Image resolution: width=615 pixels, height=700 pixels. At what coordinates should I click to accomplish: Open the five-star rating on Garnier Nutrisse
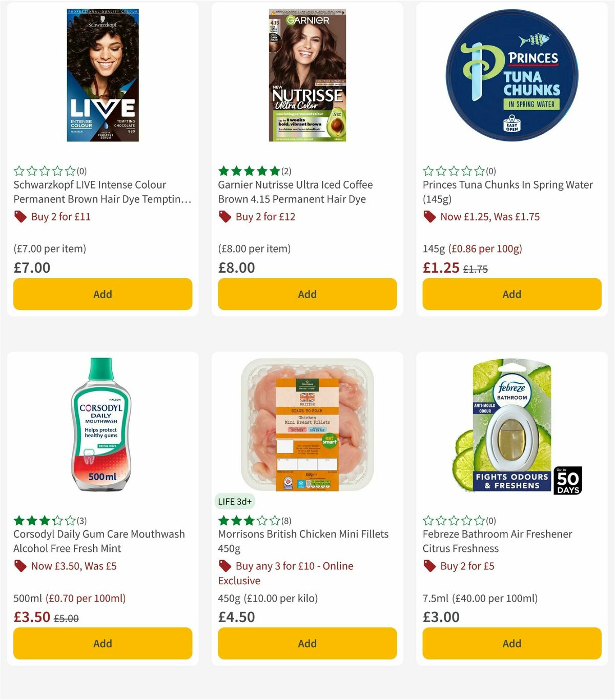[x=248, y=171]
